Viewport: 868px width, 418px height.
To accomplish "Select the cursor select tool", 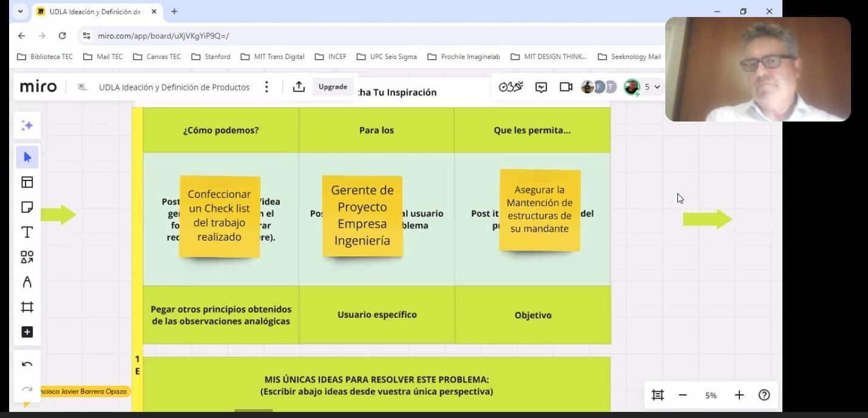I will click(x=27, y=157).
